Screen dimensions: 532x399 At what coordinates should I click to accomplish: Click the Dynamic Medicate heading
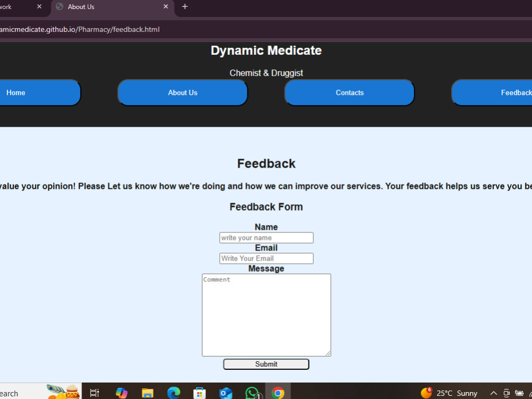[x=266, y=51]
